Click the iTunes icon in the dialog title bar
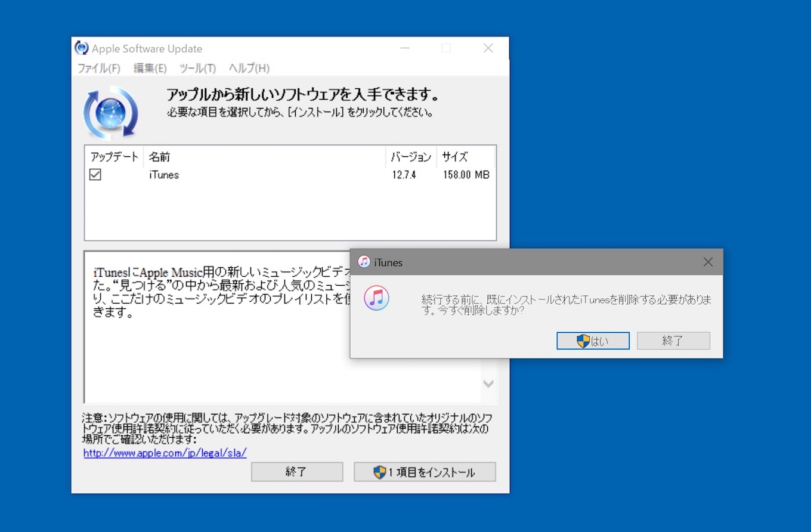This screenshot has height=532, width=811. (364, 262)
